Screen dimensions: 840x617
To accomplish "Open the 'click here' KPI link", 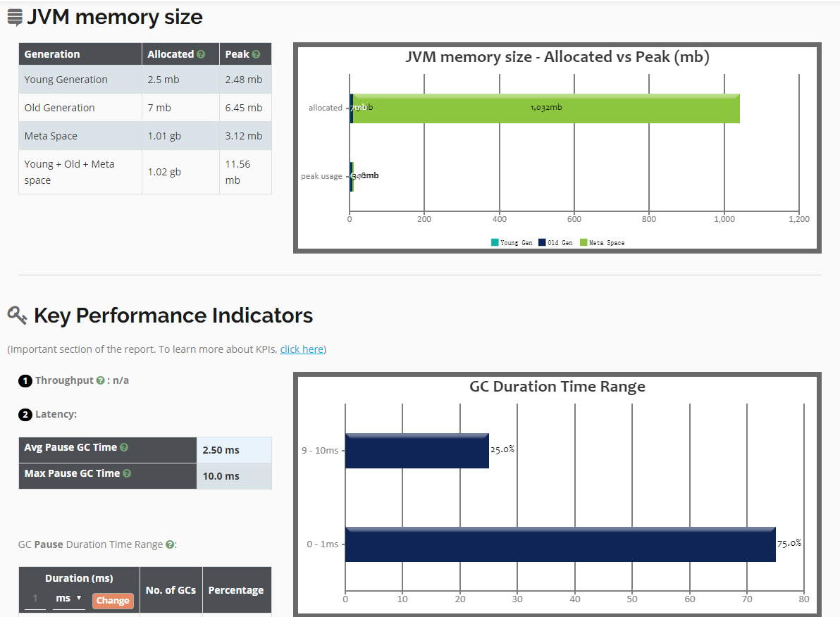I will coord(302,349).
